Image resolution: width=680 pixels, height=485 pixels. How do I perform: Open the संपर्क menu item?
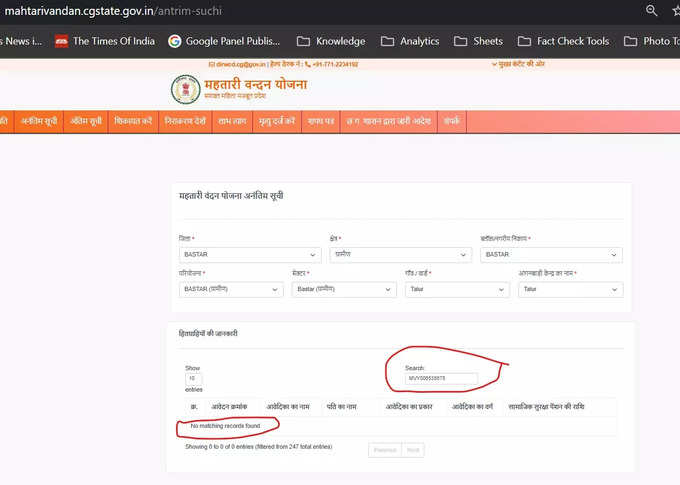tap(453, 121)
